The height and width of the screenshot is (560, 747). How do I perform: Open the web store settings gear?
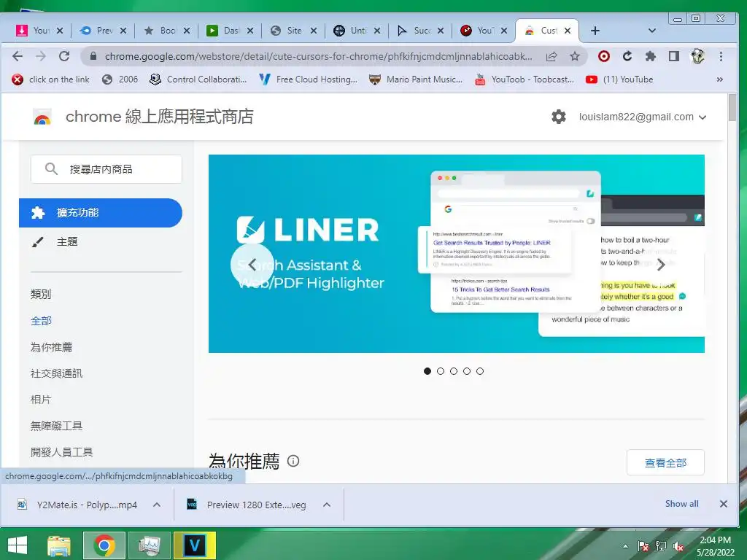558,117
